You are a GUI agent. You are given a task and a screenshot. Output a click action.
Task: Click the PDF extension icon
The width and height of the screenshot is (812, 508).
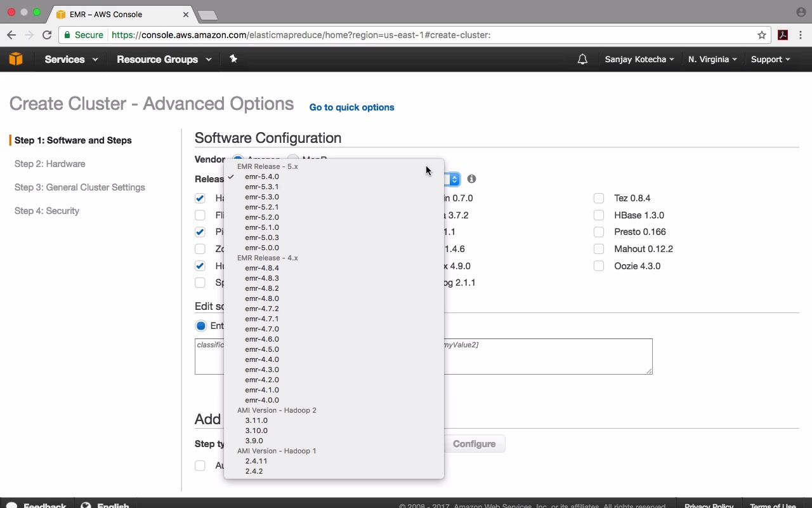[783, 35]
